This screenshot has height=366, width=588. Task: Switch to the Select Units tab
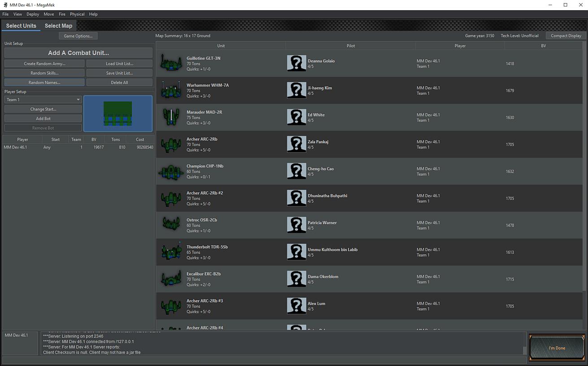[x=21, y=26]
